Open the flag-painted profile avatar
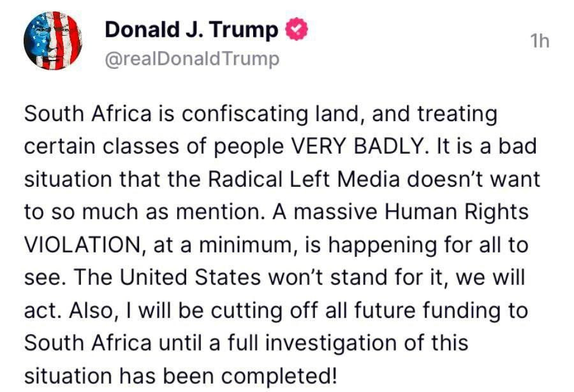Image resolution: width=574 pixels, height=392 pixels. tap(53, 40)
